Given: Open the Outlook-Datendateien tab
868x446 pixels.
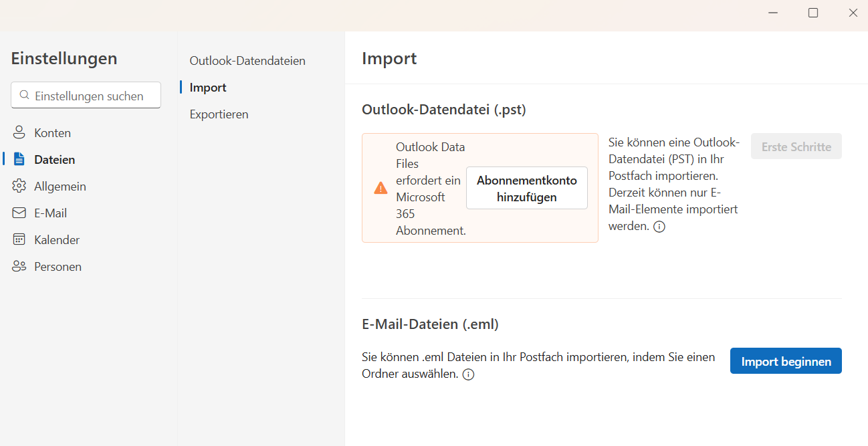Looking at the screenshot, I should coord(247,61).
